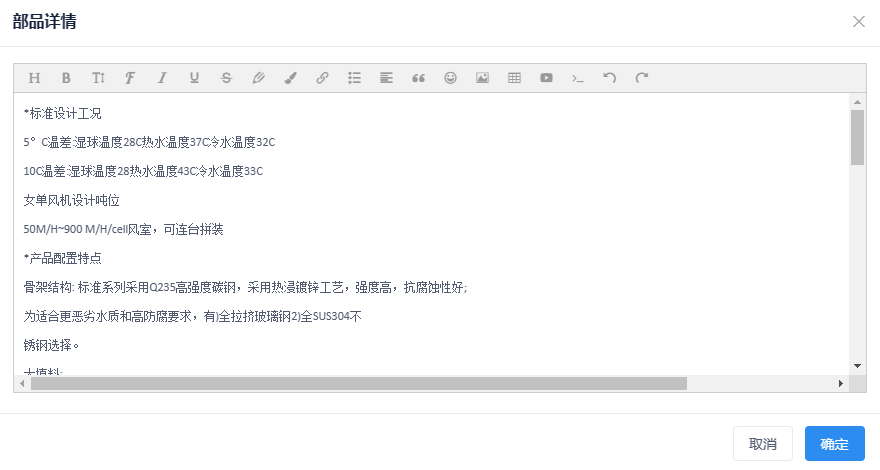Click the 部品详情 dialog title
880x470 pixels.
(44, 21)
